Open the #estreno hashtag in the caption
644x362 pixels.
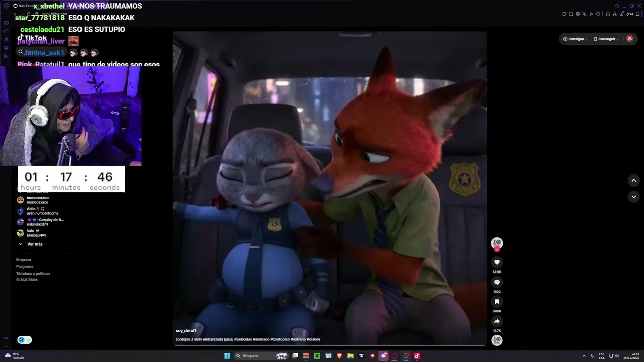click(298, 339)
